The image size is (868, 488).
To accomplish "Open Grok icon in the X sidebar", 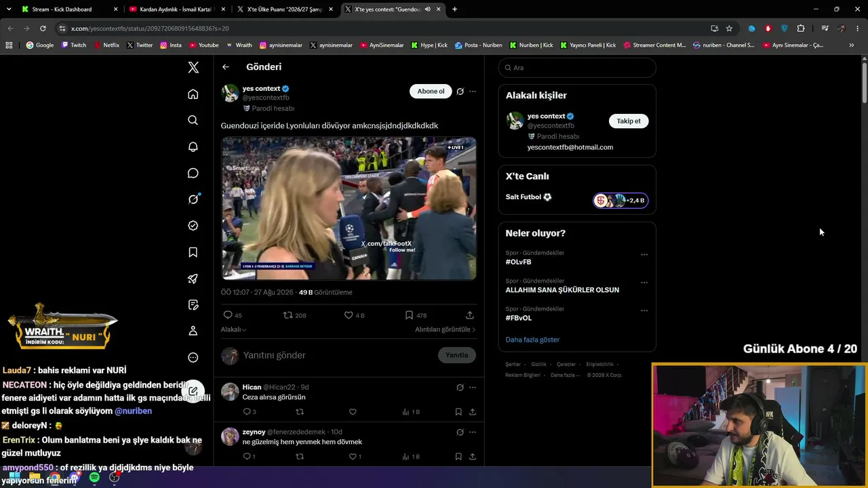I will coord(193,199).
